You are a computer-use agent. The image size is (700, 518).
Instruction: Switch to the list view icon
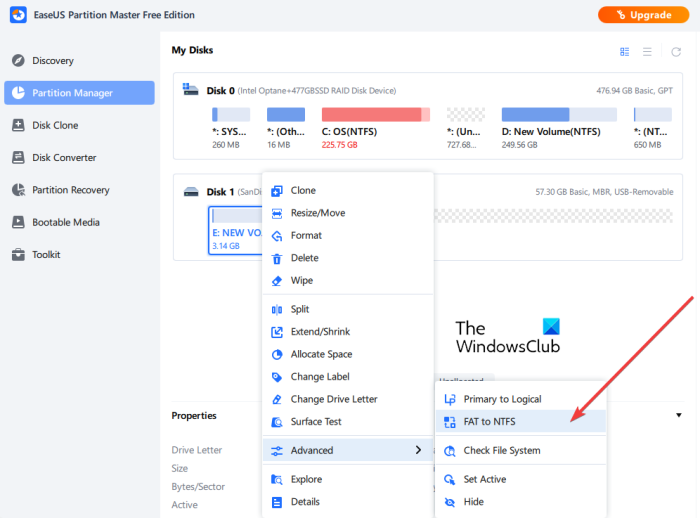tap(647, 52)
